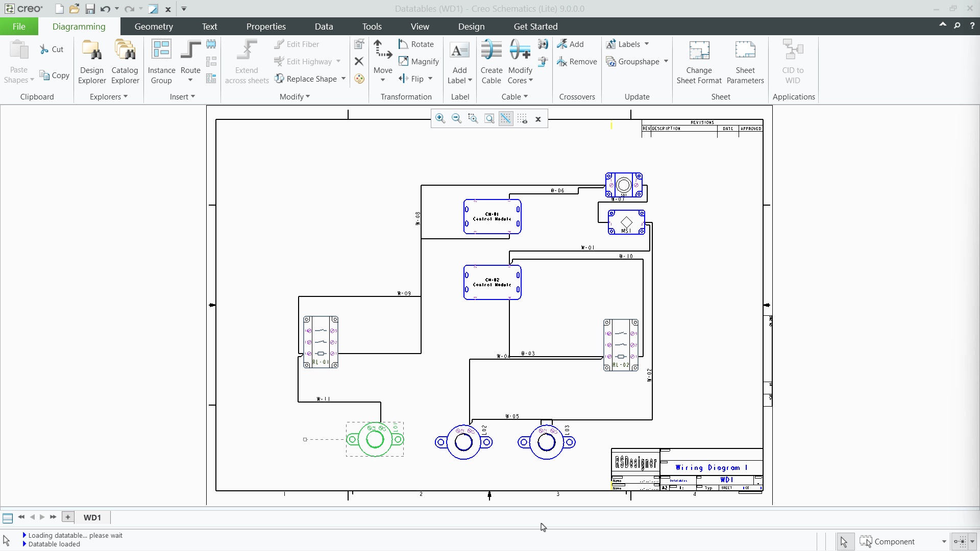Viewport: 980px width, 551px height.
Task: Open Change Sheet Format
Action: pyautogui.click(x=699, y=61)
